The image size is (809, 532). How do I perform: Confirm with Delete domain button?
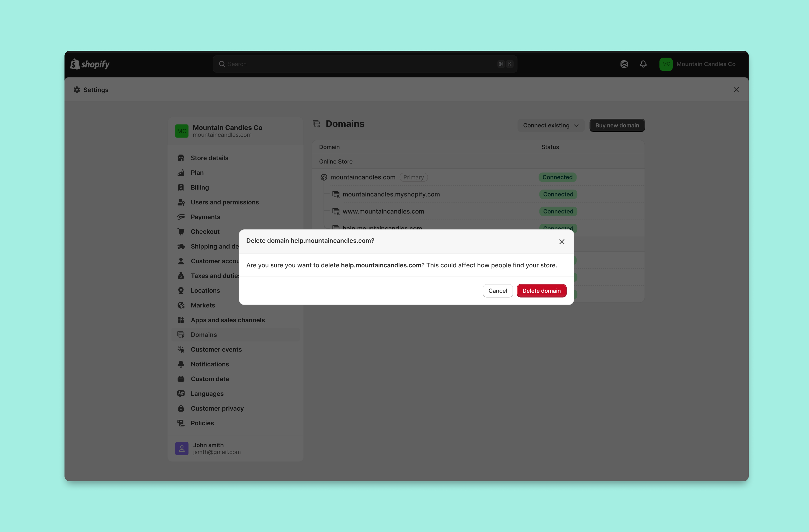[541, 291]
